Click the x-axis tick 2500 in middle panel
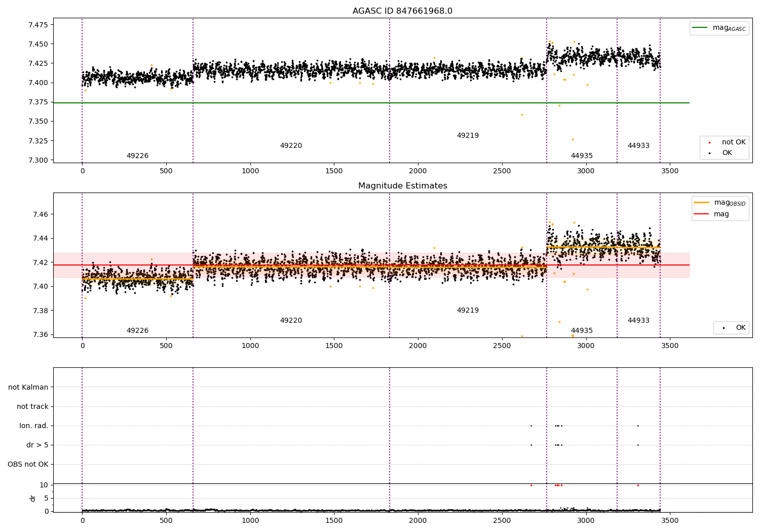 click(x=502, y=346)
